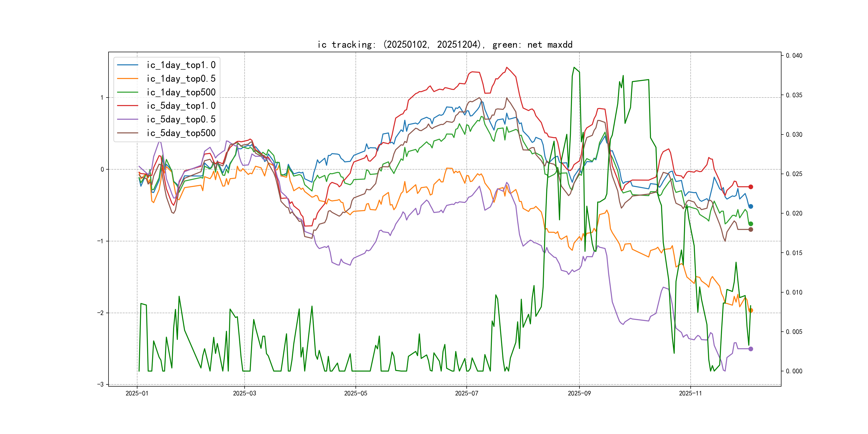Click the 2025-01 x-axis tick label
The image size is (868, 434).
[137, 393]
